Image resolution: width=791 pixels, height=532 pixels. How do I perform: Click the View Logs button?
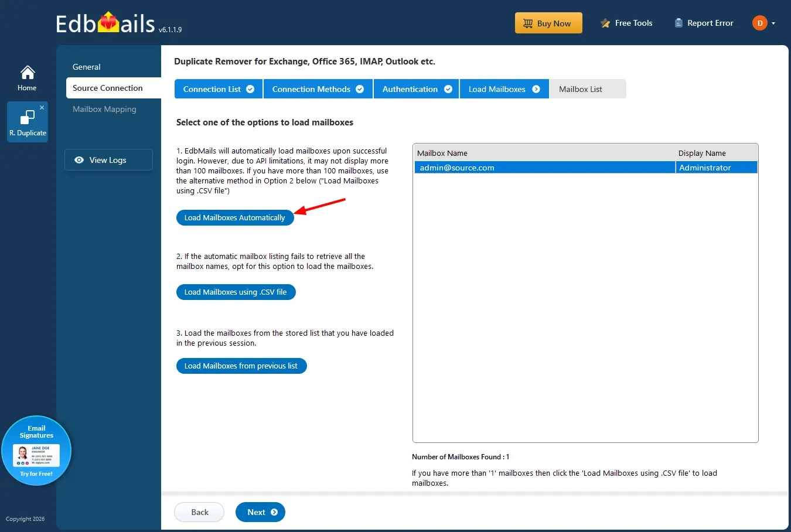tap(108, 160)
